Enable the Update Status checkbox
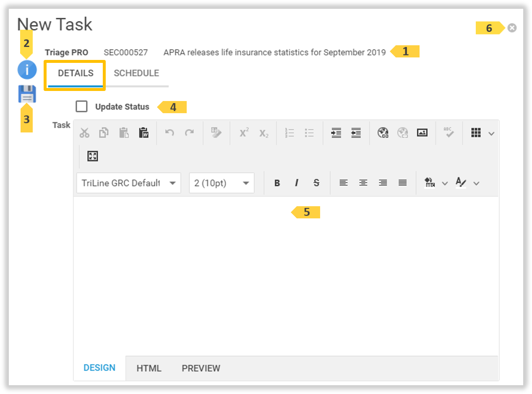This screenshot has height=394, width=532. point(81,106)
